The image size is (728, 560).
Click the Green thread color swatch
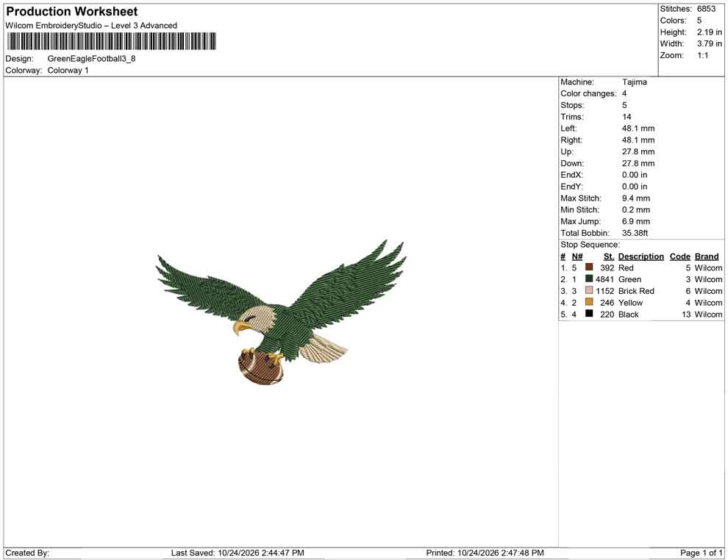coord(589,279)
